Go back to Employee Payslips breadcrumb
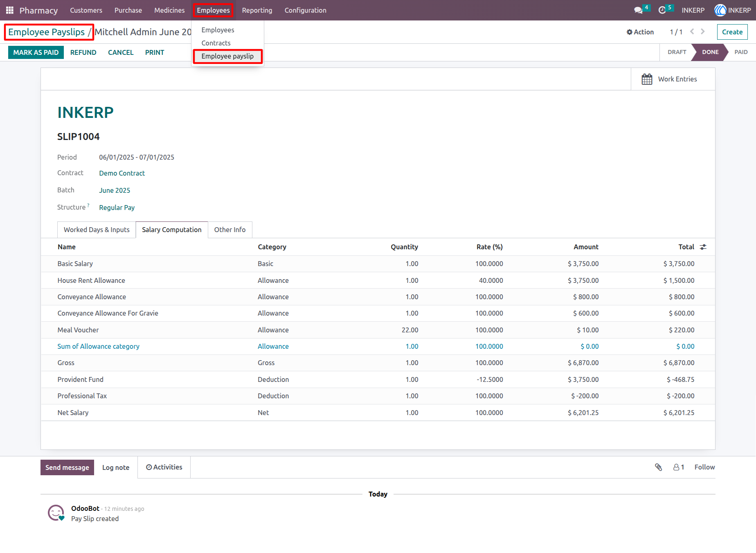This screenshot has width=756, height=553. [47, 32]
